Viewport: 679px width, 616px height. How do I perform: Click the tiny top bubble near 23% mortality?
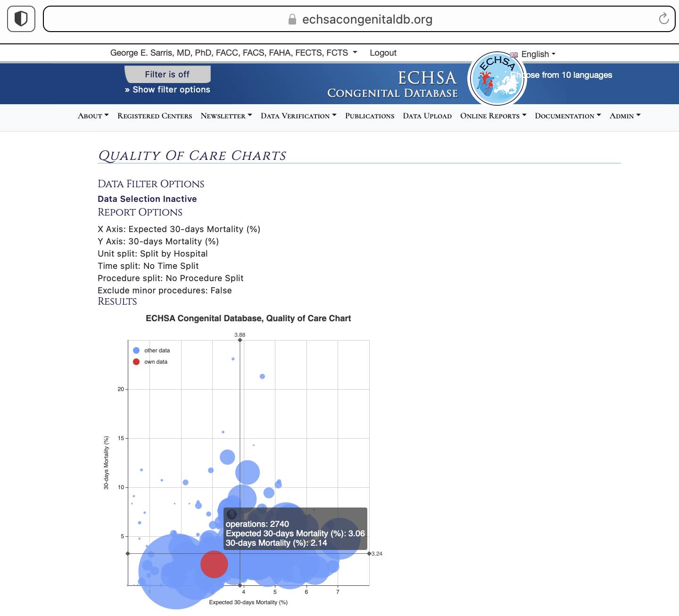click(233, 359)
